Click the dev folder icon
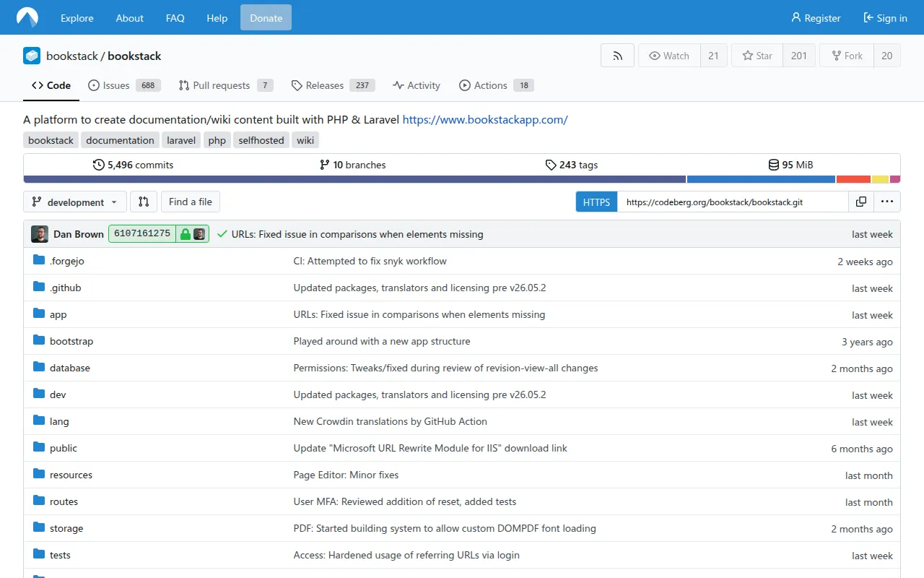Image resolution: width=924 pixels, height=578 pixels. pos(39,394)
